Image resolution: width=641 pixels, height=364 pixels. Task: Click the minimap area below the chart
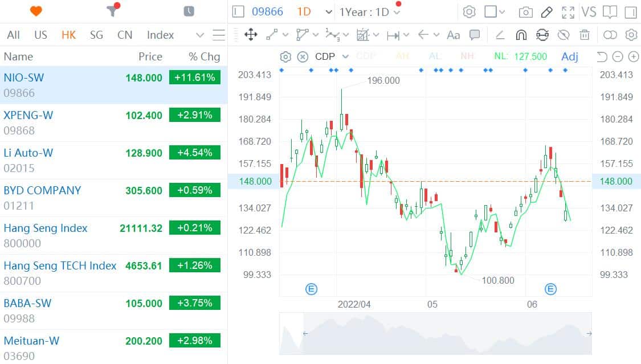pyautogui.click(x=433, y=333)
